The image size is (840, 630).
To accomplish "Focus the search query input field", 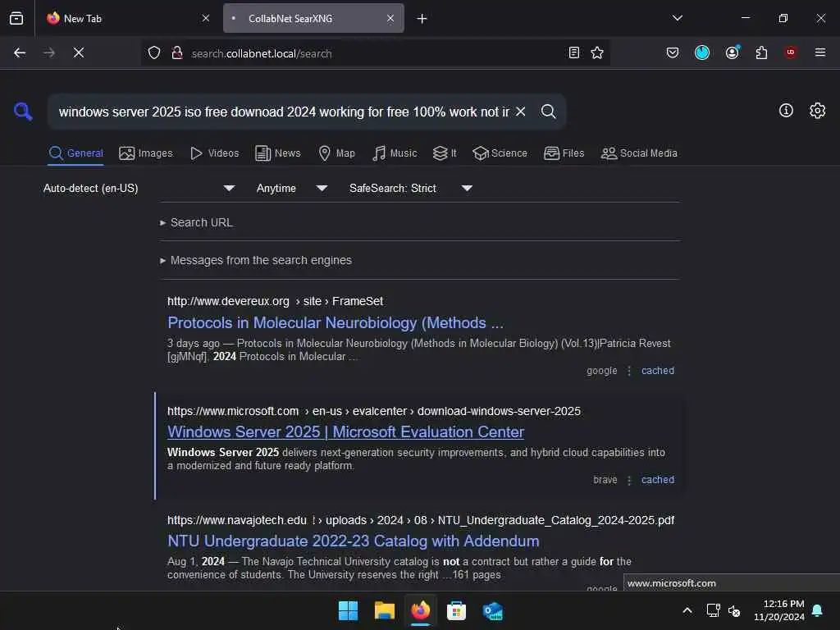I will (x=284, y=112).
